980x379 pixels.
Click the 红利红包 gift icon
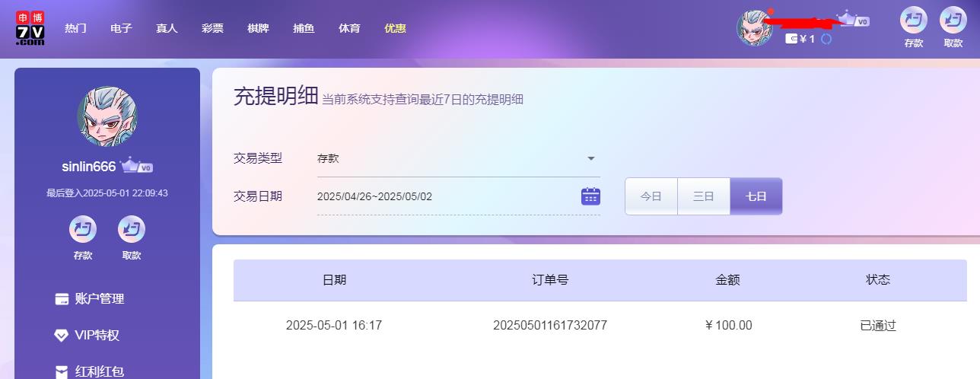click(62, 371)
